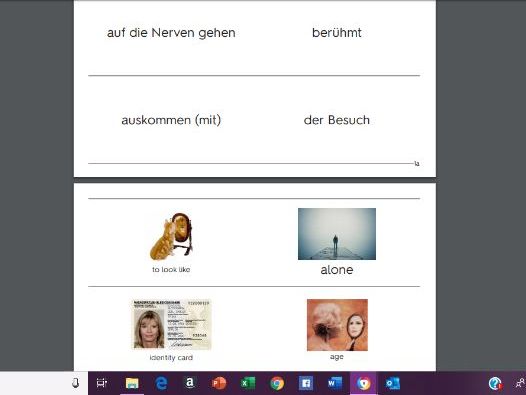Image resolution: width=526 pixels, height=395 pixels.
Task: Launch Microsoft Edge from the taskbar
Action: [x=161, y=383]
